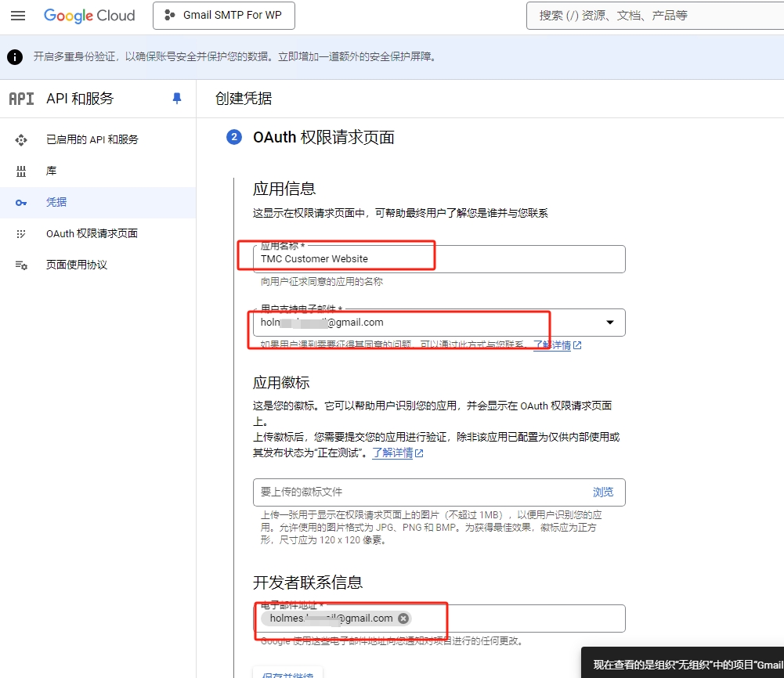Click the project selector dots icon

coord(169,16)
